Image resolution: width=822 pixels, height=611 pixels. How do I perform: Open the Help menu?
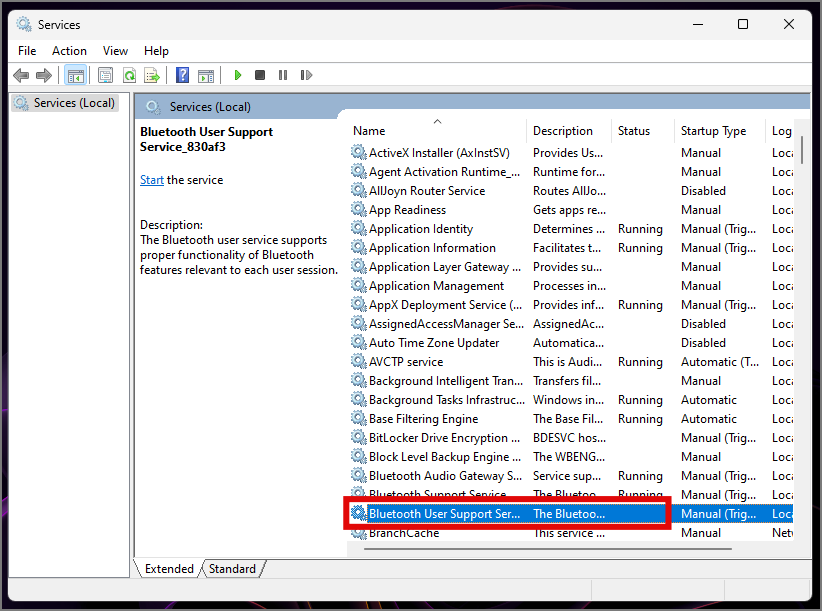[156, 51]
